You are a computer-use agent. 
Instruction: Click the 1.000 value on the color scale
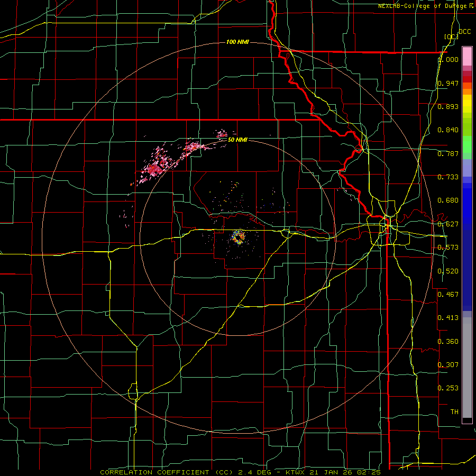(x=448, y=59)
